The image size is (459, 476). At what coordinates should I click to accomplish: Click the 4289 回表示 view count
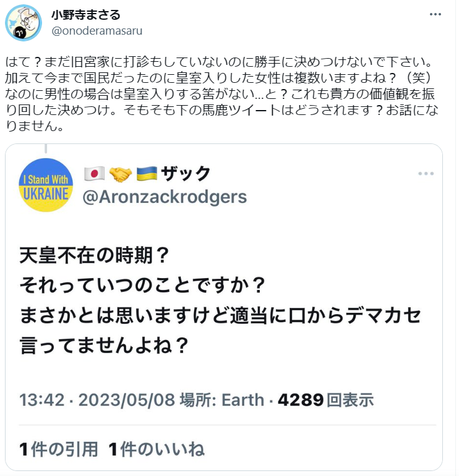point(325,399)
